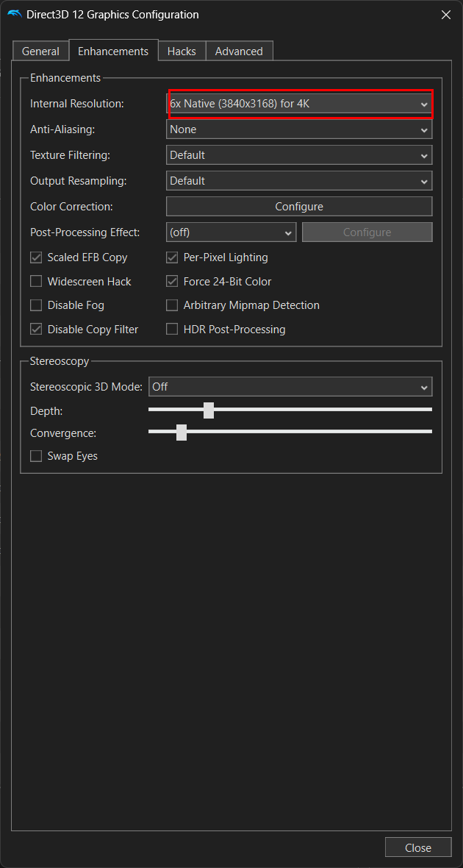
Task: Uncheck the Scaled EFB Copy checkbox
Action: click(x=36, y=258)
